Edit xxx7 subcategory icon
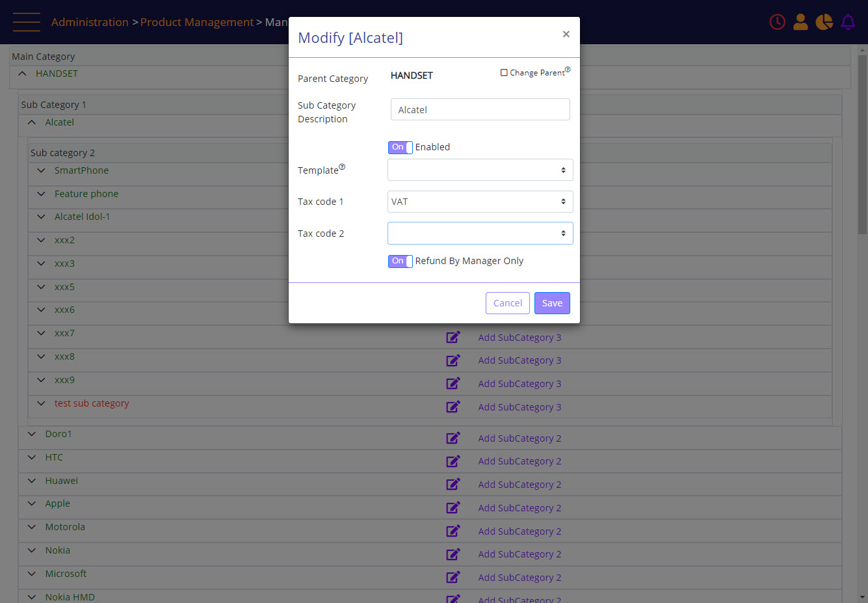 tap(453, 337)
